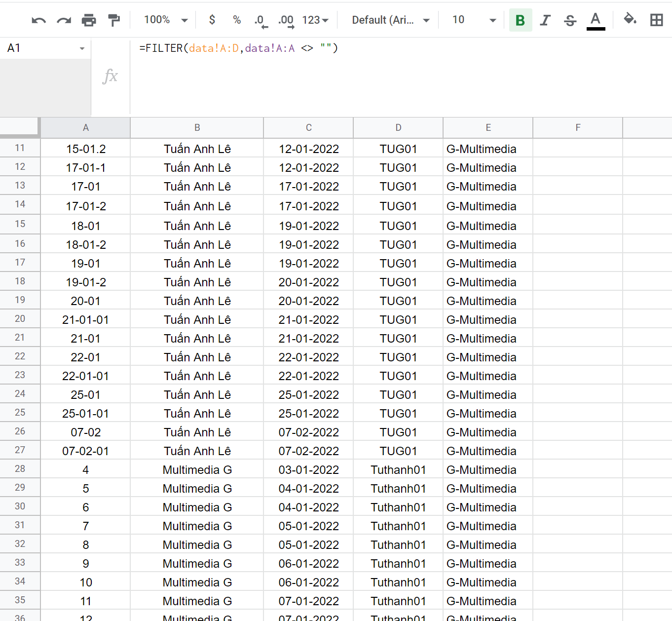This screenshot has width=672, height=621.
Task: Click Tuthanh01 in row 34
Action: 398,582
